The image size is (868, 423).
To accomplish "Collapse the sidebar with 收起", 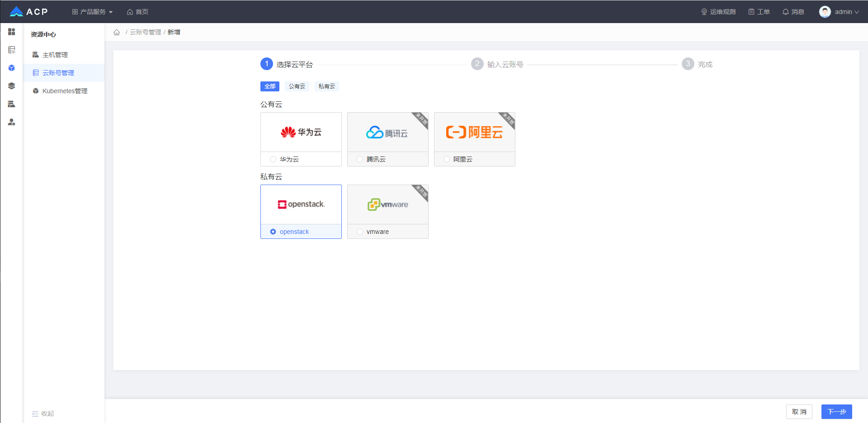I will (43, 413).
